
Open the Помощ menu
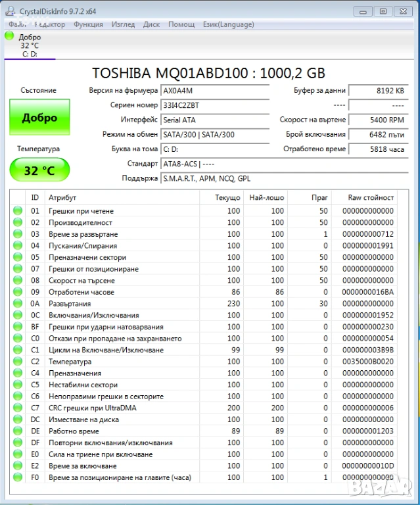[x=181, y=24]
